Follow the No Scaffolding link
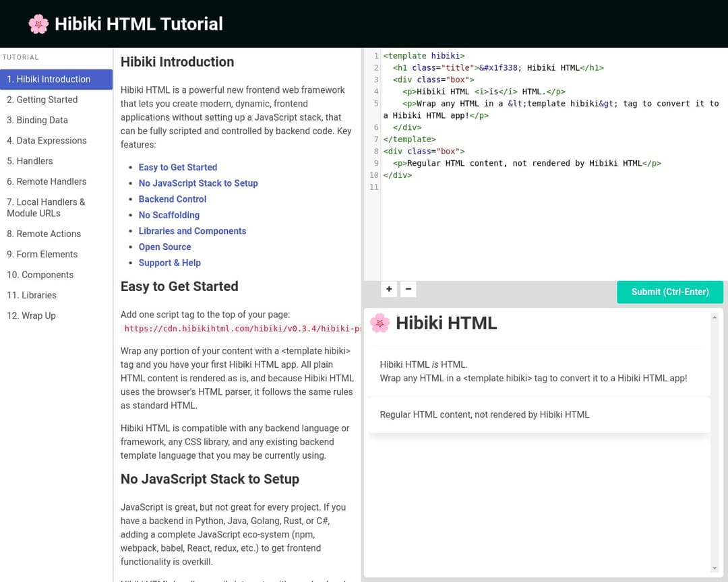 169,215
